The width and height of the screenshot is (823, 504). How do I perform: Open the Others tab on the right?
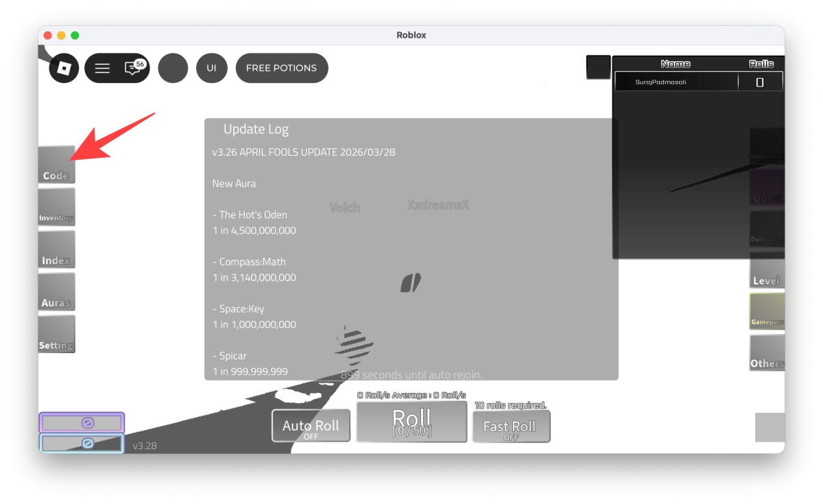click(x=766, y=354)
